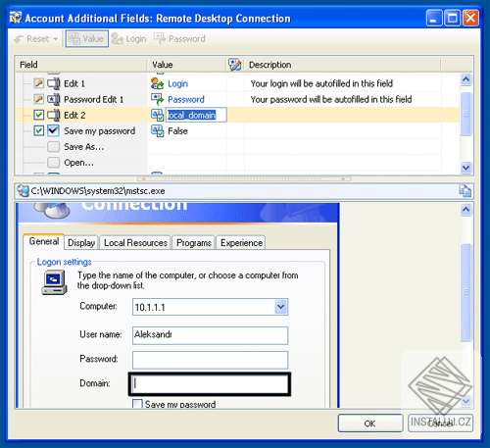Click the copy icon at path bar end
The width and height of the screenshot is (490, 448).
pos(465,191)
